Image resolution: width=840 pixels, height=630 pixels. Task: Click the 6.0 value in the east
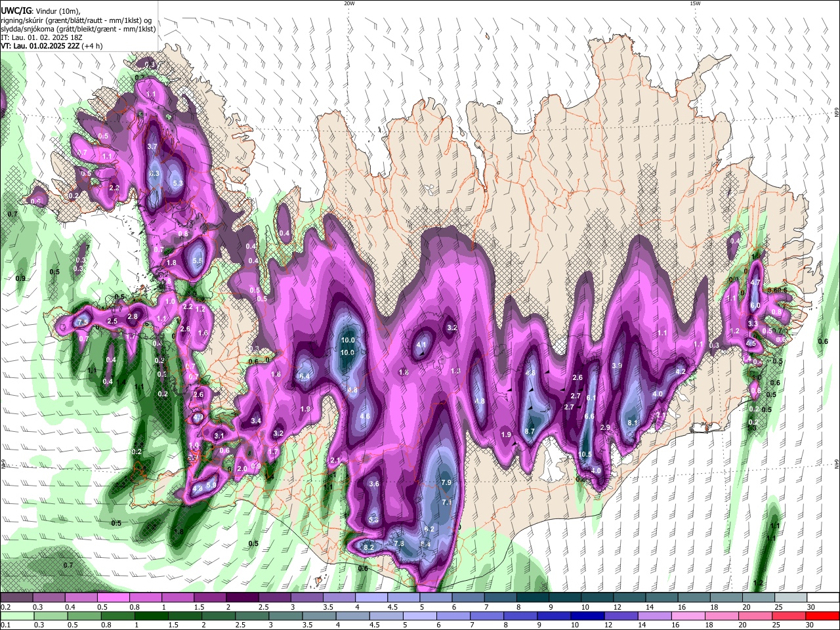(755, 305)
